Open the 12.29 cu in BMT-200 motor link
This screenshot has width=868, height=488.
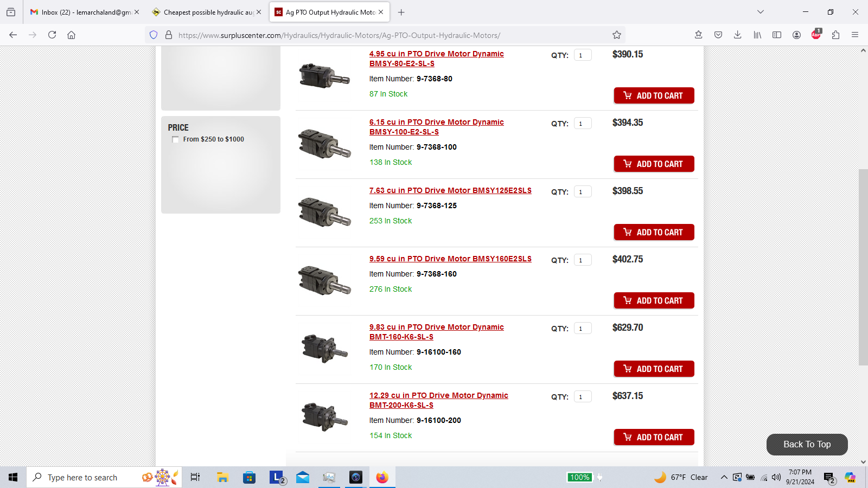coord(439,400)
